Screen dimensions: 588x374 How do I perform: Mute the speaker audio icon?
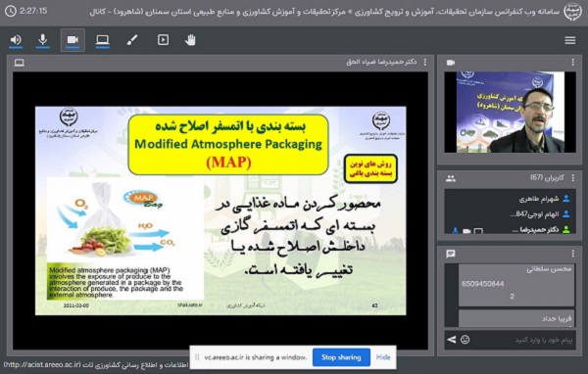(x=16, y=40)
